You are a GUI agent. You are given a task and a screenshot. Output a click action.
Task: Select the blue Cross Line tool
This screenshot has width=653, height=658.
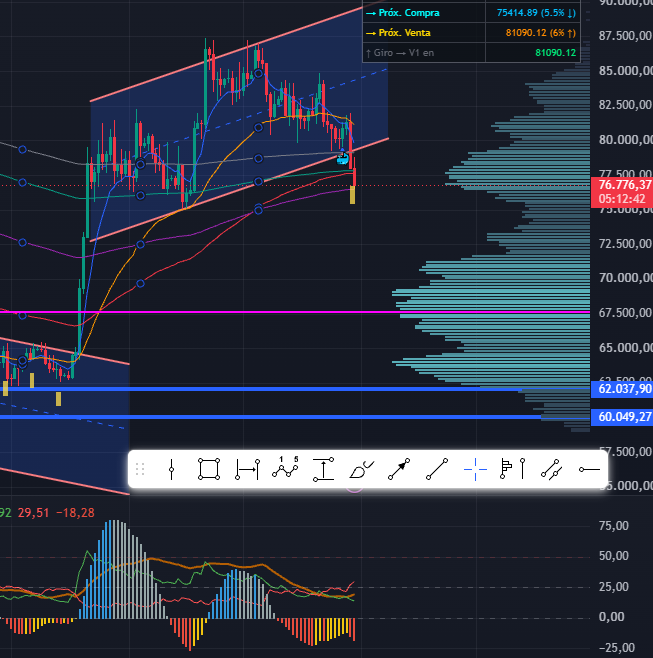[x=475, y=469]
